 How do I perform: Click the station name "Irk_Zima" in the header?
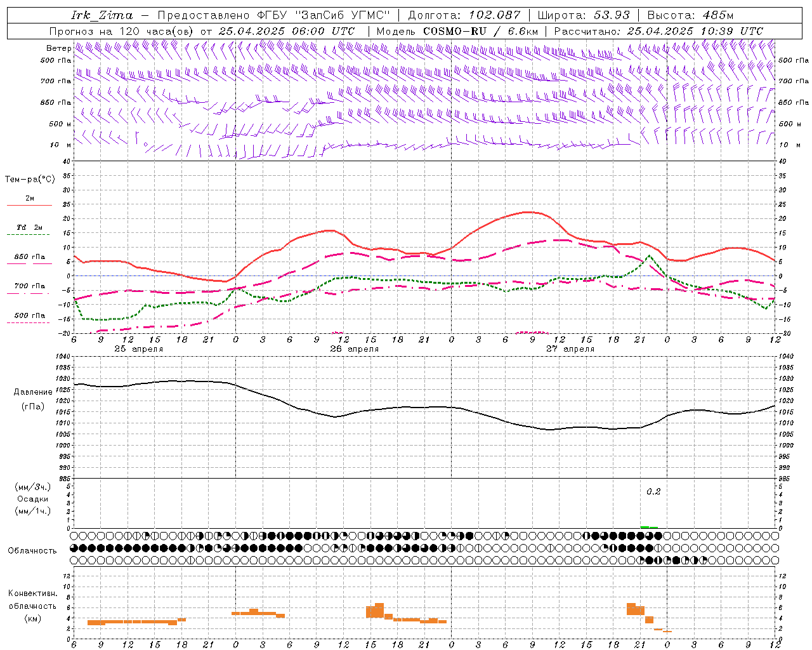[x=102, y=15]
